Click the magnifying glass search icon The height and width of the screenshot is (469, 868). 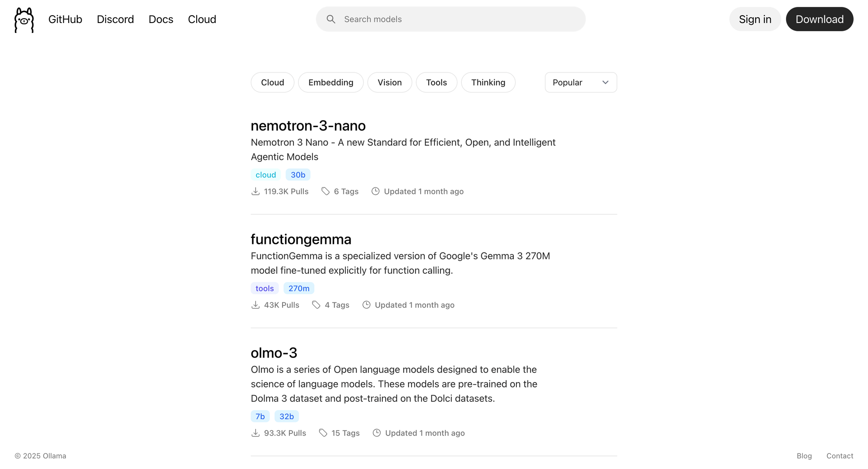(x=331, y=19)
